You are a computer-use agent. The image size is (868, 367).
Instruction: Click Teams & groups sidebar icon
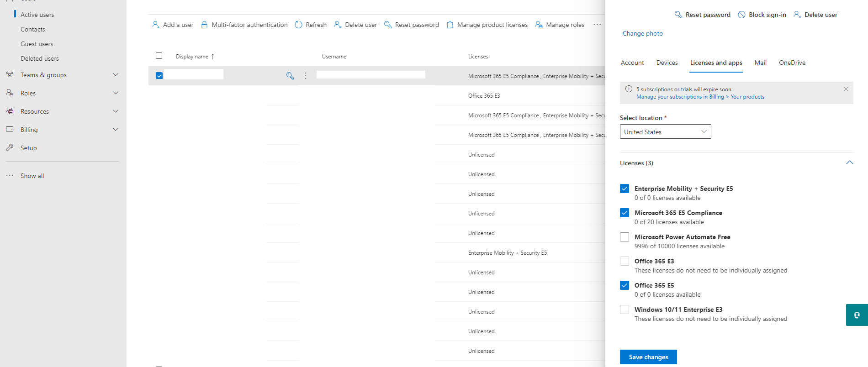click(10, 74)
